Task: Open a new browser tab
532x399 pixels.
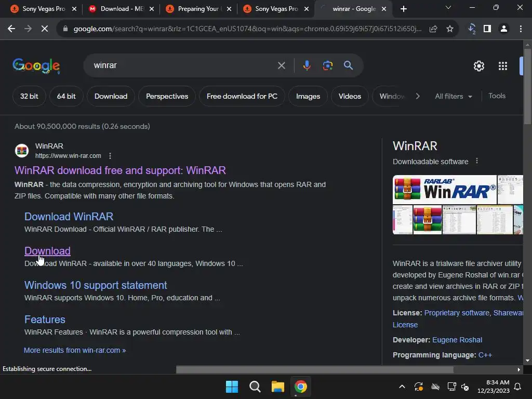Action: pyautogui.click(x=403, y=9)
